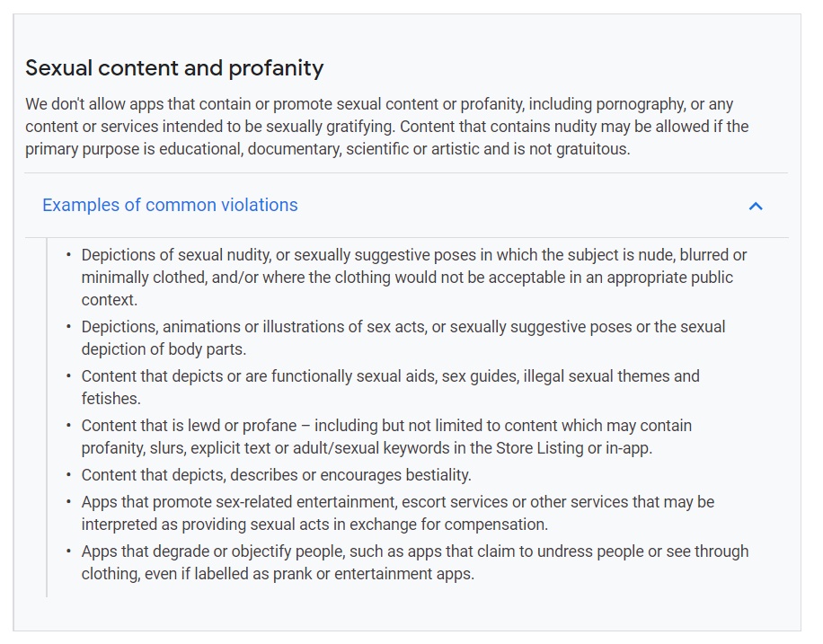Viewport: 823px width, 644px height.
Task: Click the bullet text 'Apps that degrade or objectify people'
Action: coord(415,562)
